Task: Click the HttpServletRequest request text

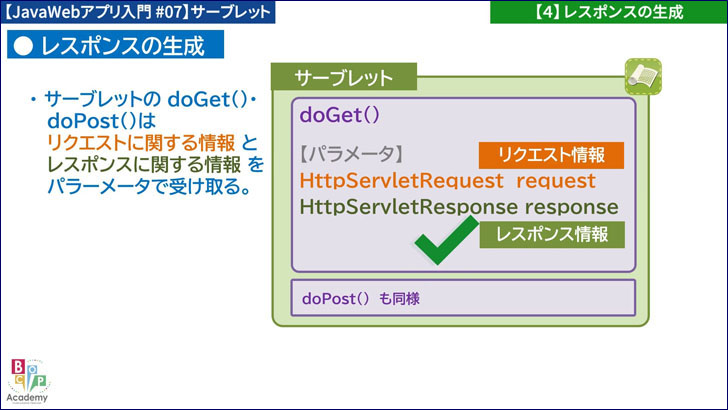Action: pyautogui.click(x=447, y=181)
